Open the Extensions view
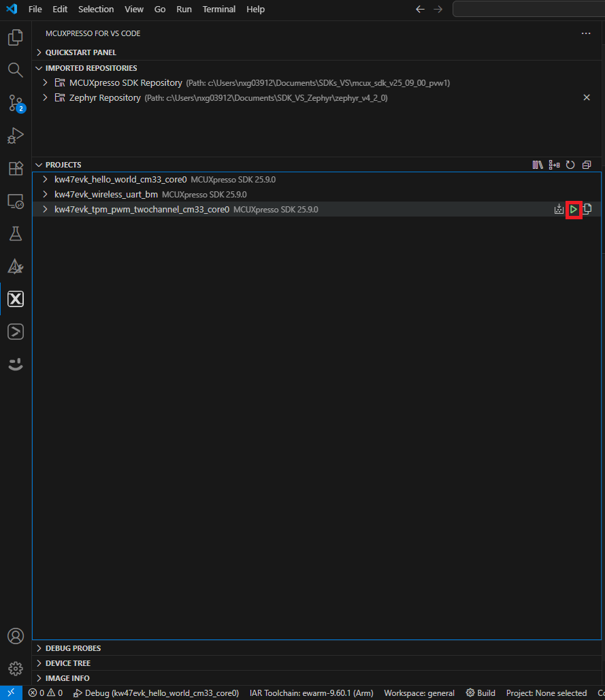 click(x=15, y=168)
